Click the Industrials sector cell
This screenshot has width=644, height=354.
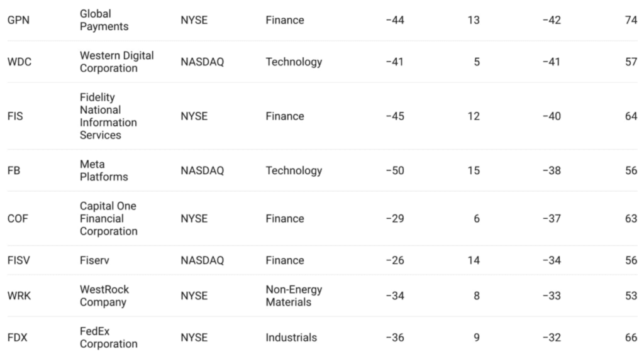pos(291,338)
